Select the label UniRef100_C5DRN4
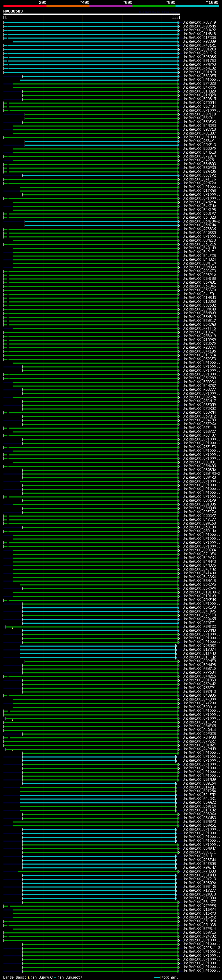The width and height of the screenshot is (222, 980). pos(199,412)
